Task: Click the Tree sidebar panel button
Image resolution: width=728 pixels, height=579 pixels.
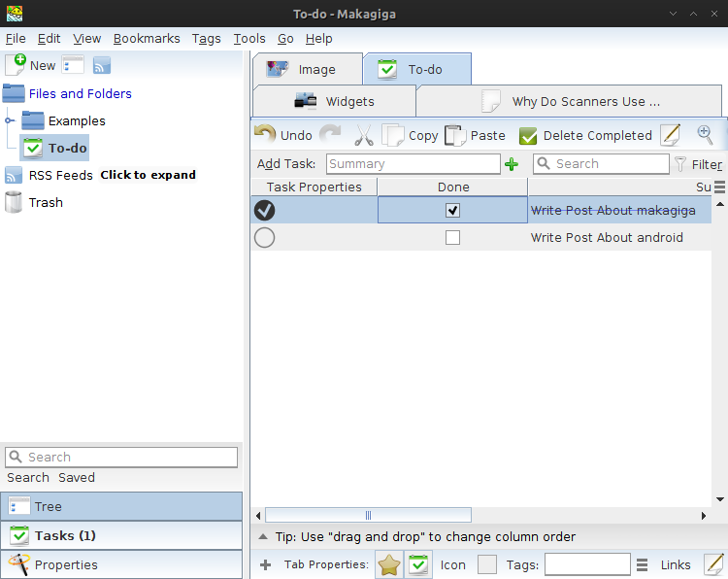Action: click(121, 506)
